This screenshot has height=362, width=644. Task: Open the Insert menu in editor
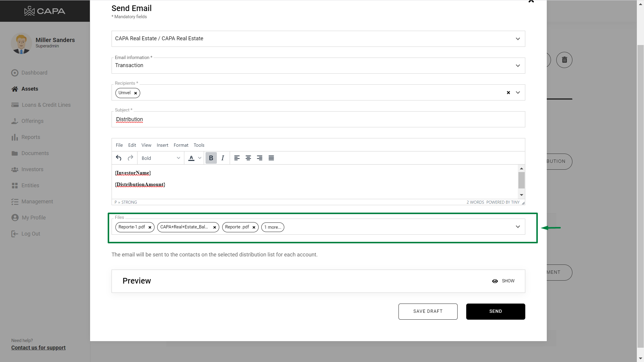[x=162, y=145]
